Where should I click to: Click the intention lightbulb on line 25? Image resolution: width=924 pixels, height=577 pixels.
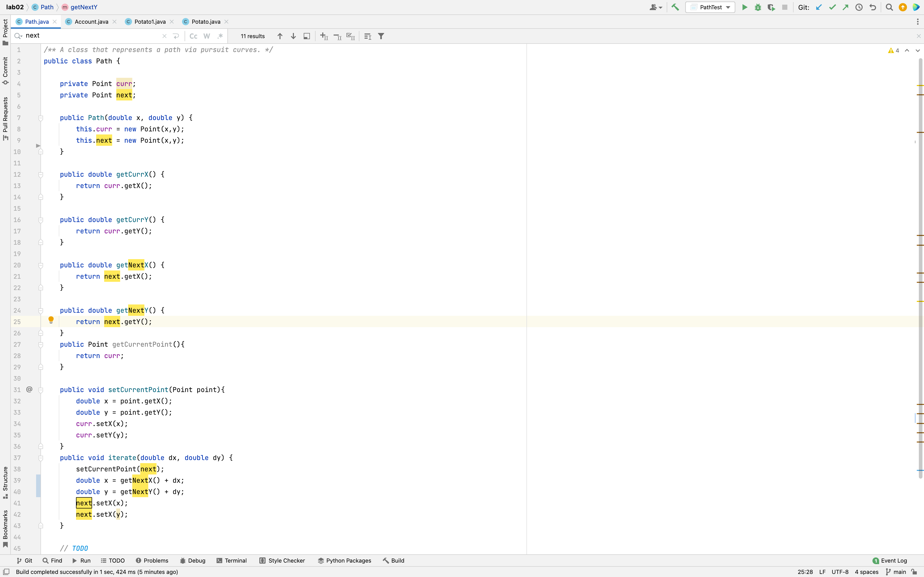pyautogui.click(x=51, y=320)
